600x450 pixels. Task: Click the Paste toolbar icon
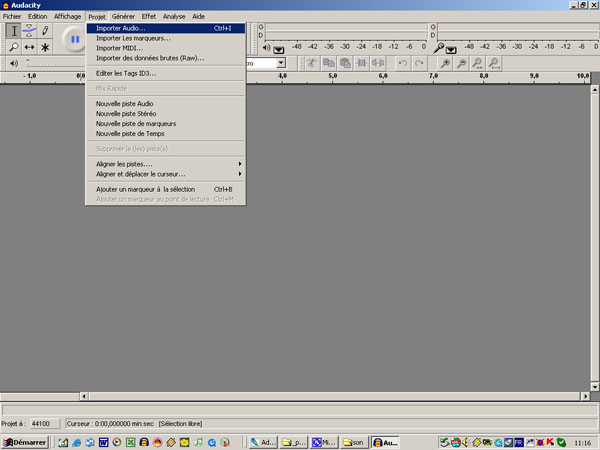click(345, 63)
